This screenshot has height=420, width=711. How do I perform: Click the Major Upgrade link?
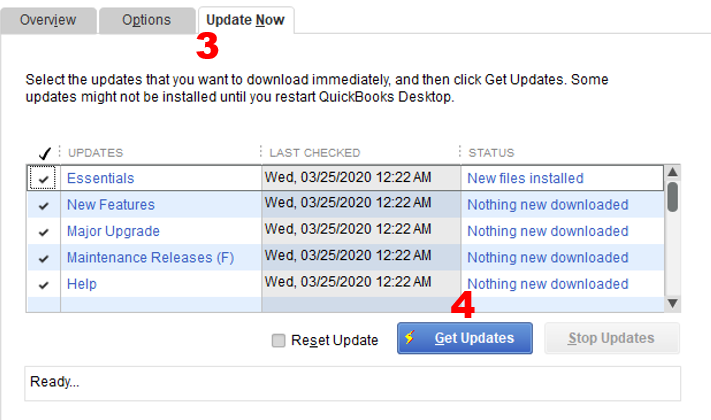113,231
